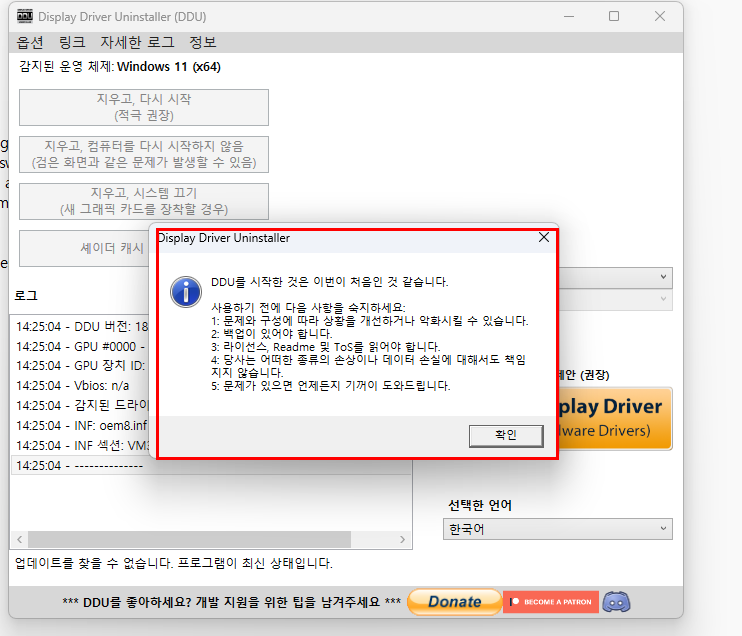
Task: Select the dashed separator log row
Action: 211,466
